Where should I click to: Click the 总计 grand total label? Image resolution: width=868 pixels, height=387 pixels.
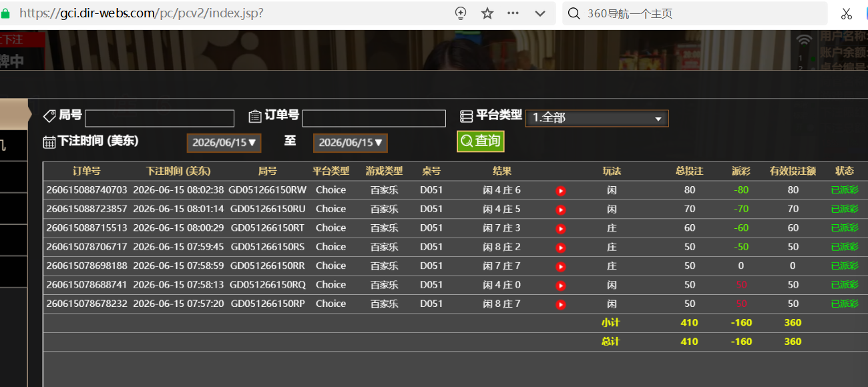pos(610,342)
